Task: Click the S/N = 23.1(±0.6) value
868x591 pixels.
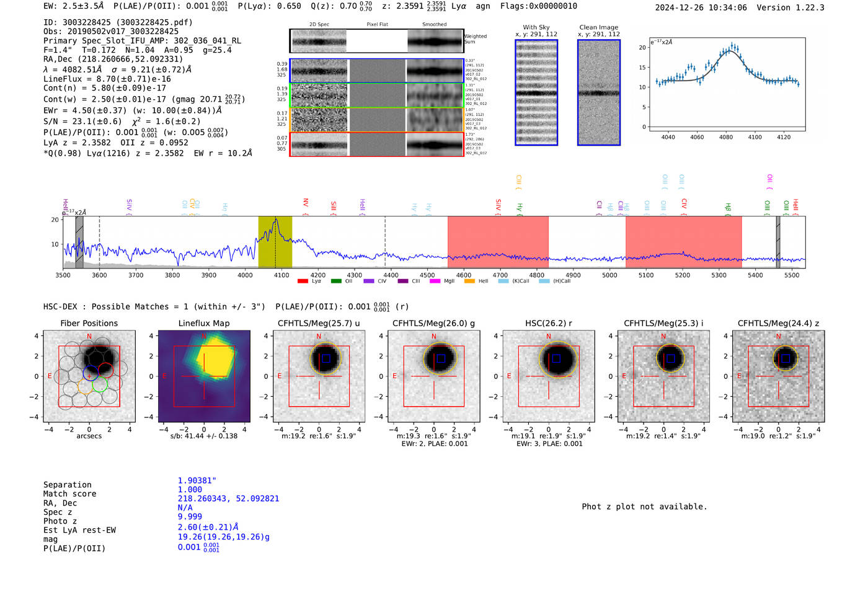Action: (82, 122)
